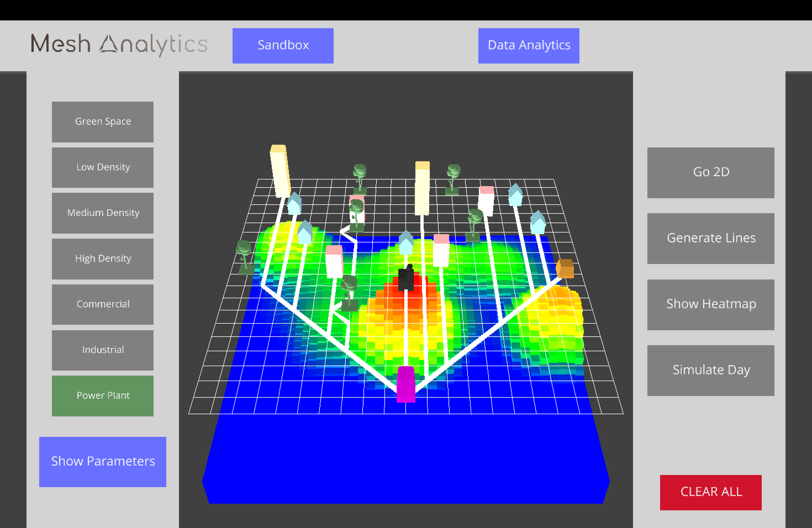
Task: Select the tall cream tower in center
Action: (422, 188)
